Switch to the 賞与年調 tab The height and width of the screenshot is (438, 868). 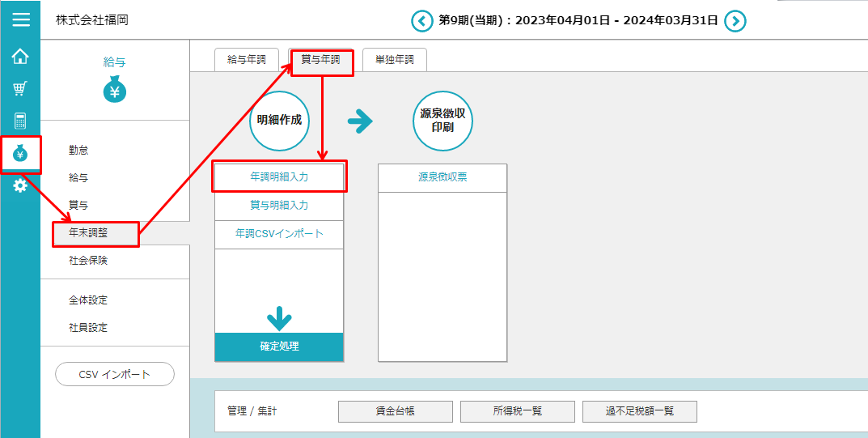(x=321, y=60)
